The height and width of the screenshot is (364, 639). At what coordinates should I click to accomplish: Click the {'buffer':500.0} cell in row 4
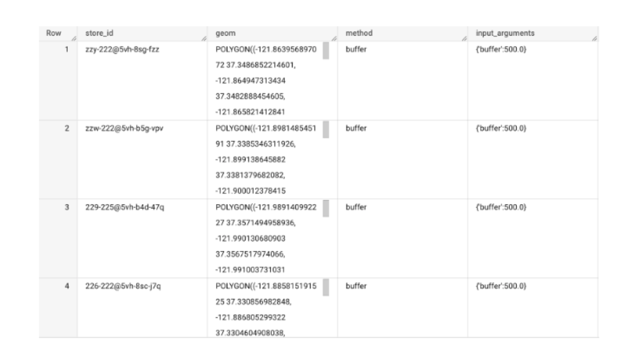(x=501, y=286)
